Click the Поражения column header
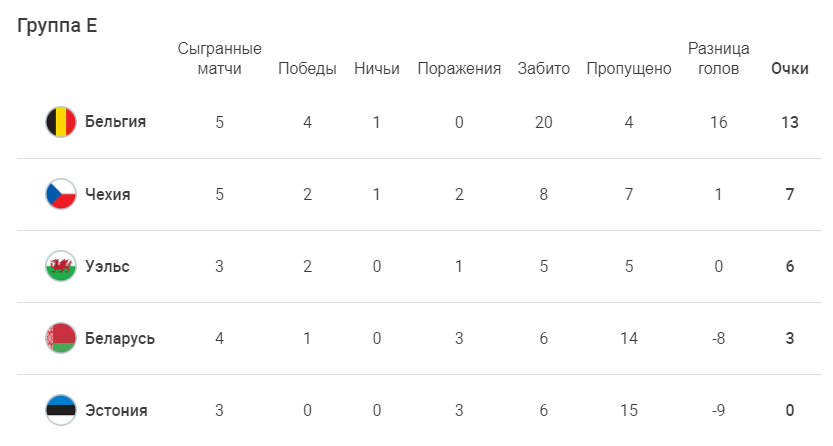This screenshot has width=833, height=446. pos(459,69)
